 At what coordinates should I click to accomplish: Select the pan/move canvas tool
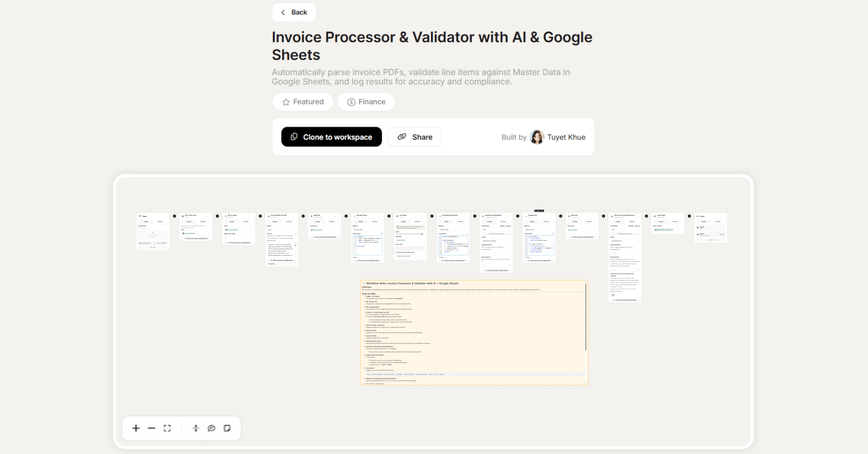(x=196, y=428)
